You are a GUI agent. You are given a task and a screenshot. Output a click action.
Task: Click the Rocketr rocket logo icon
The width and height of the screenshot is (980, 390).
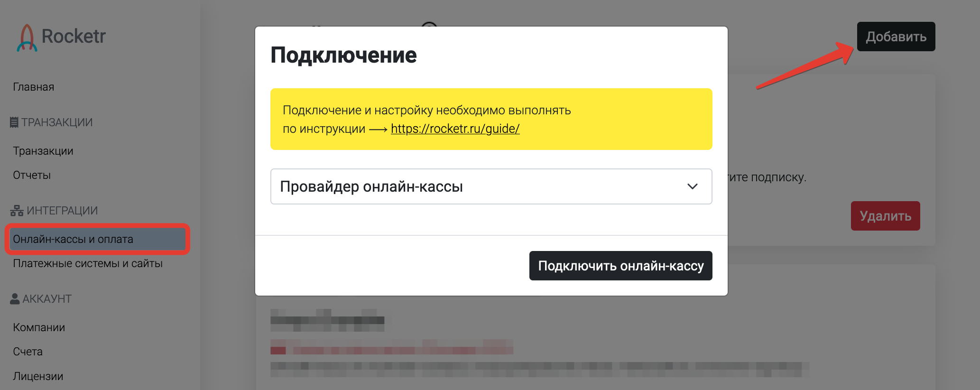(x=27, y=37)
